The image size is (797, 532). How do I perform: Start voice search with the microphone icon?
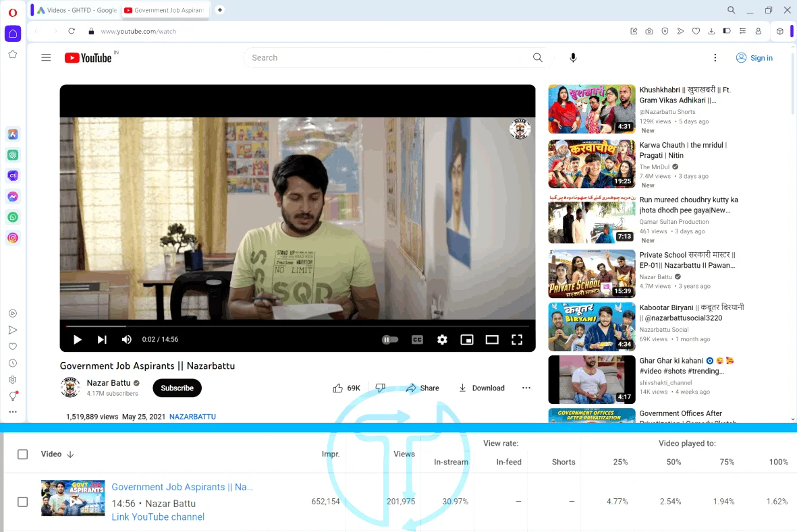(573, 57)
